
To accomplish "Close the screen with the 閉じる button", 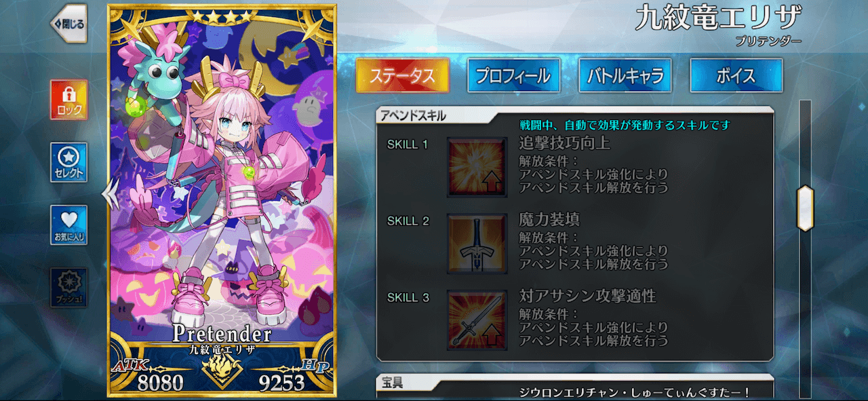I will [68, 24].
